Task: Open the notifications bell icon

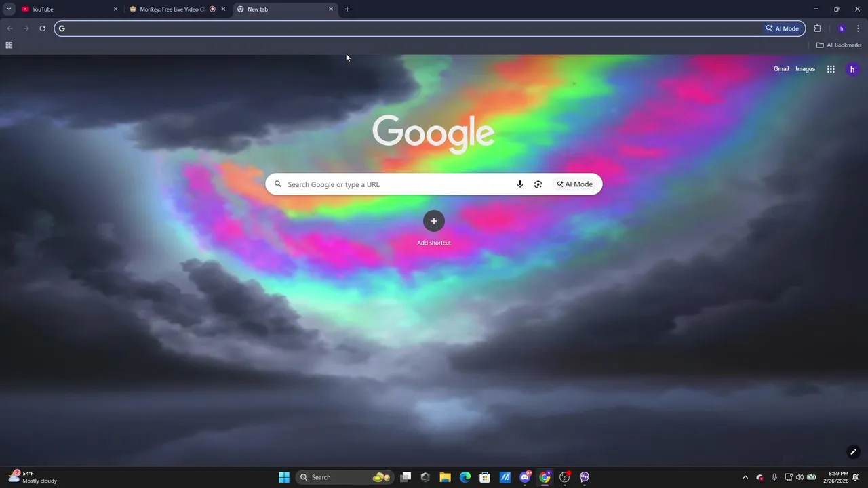Action: pos(856,477)
